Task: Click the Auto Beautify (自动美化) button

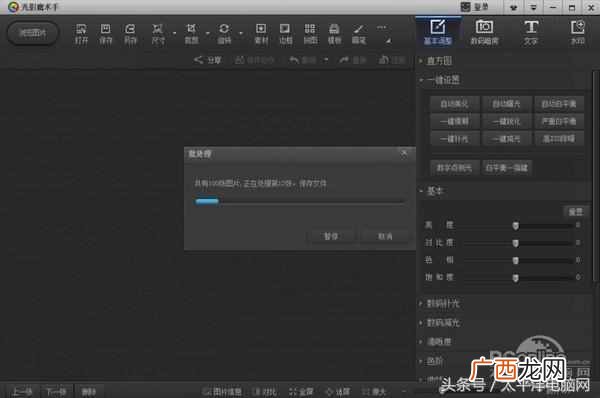Action: click(454, 104)
